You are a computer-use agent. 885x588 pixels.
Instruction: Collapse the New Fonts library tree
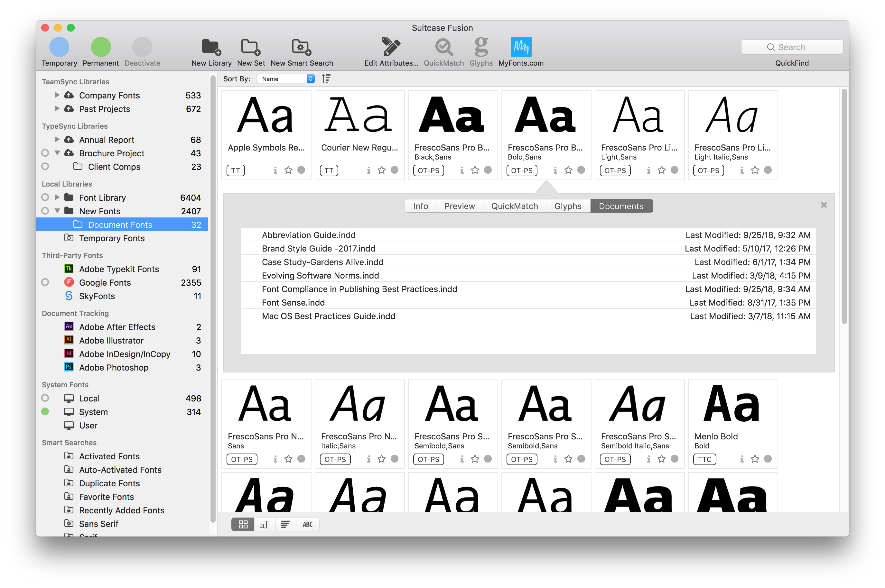pyautogui.click(x=57, y=211)
